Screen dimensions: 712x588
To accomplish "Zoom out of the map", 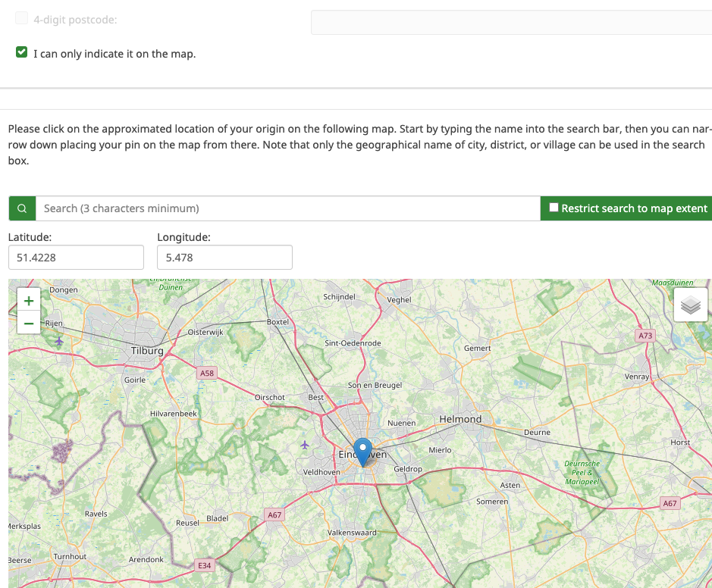I will coord(29,324).
